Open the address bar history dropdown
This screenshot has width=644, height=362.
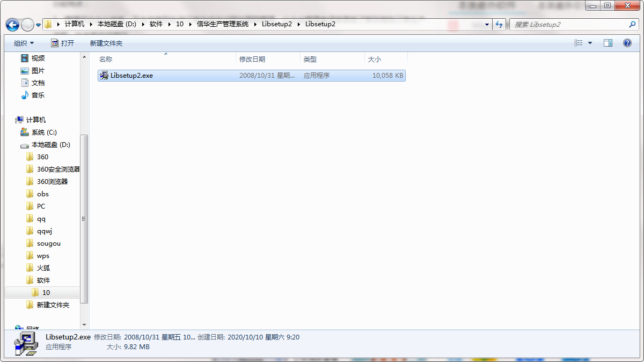487,25
